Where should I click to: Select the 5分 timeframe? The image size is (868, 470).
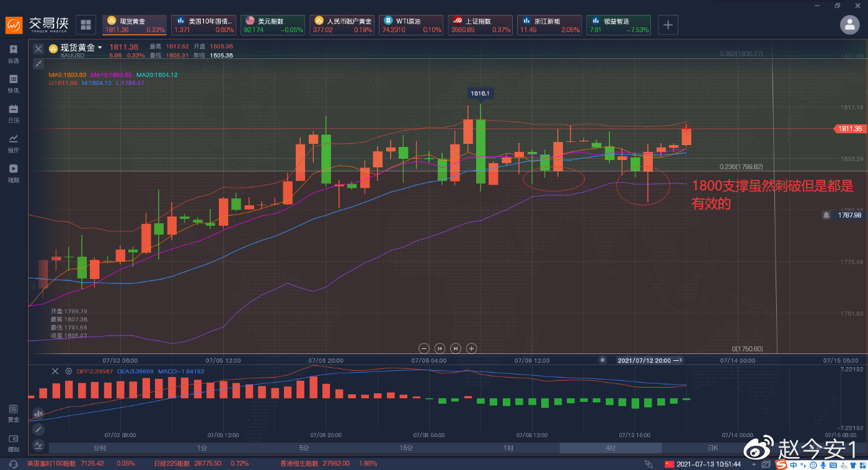click(304, 448)
